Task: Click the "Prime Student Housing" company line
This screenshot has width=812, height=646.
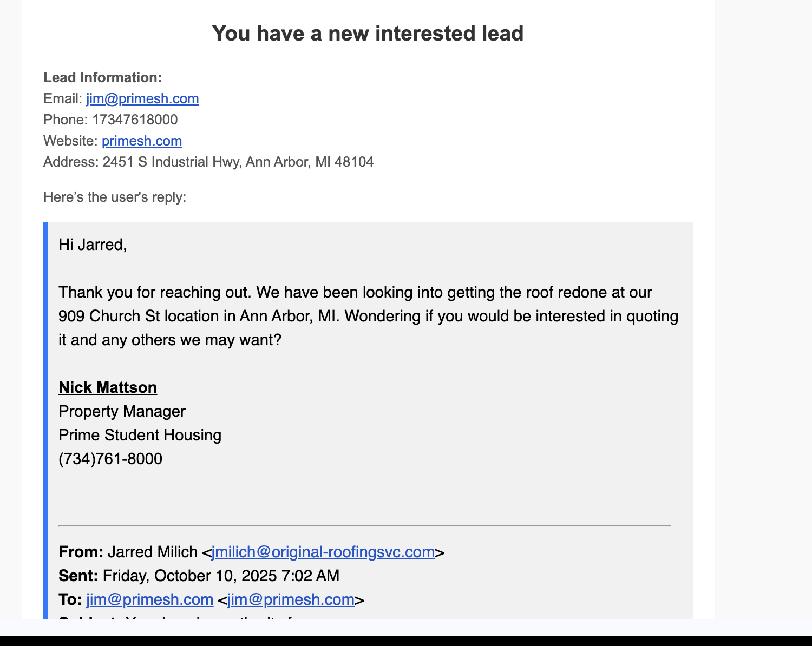Action: point(140,435)
